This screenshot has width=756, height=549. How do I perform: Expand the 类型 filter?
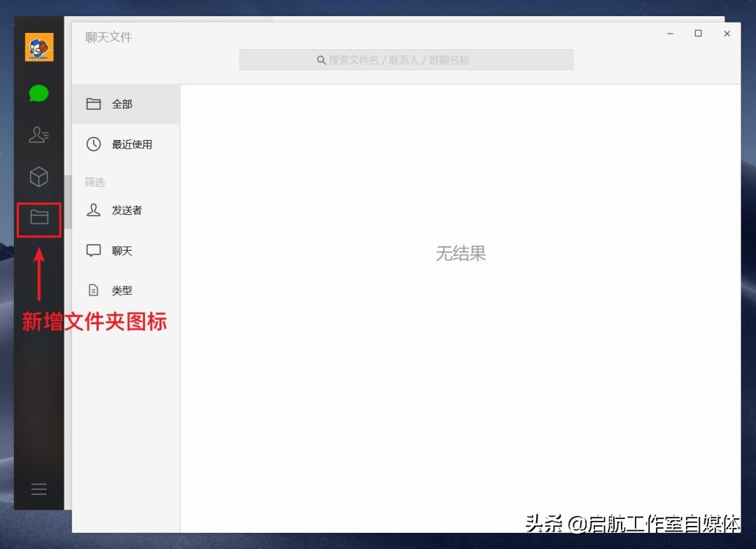point(121,290)
